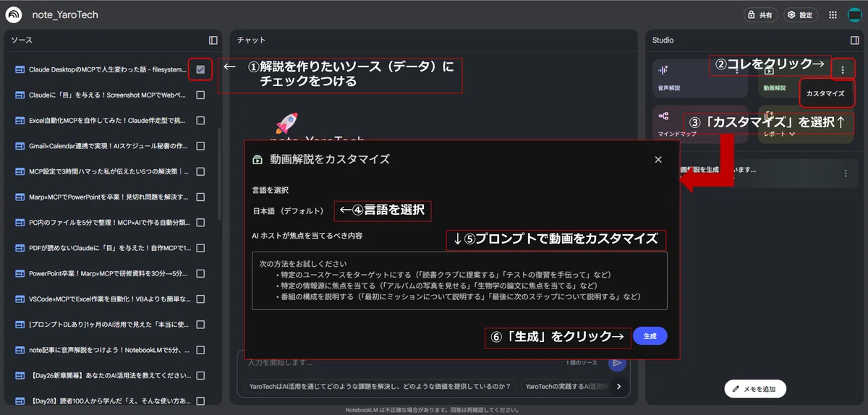
Task: Click the AI host focus prompt textbox
Action: click(x=459, y=281)
